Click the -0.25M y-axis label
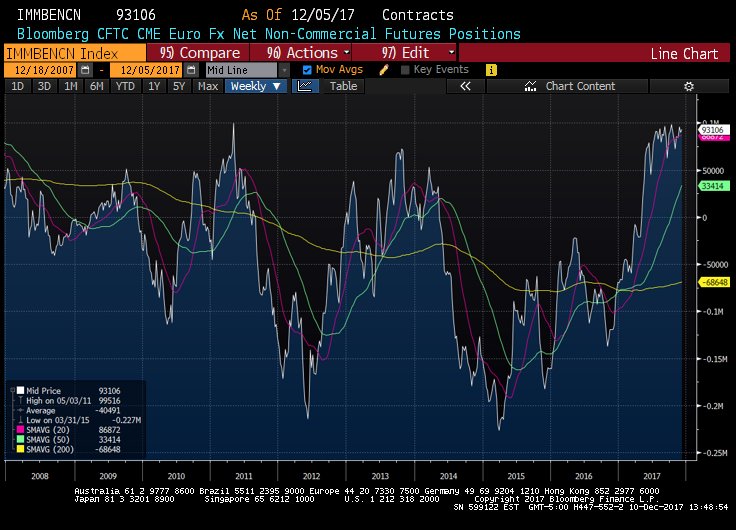Image resolution: width=736 pixels, height=530 pixels. pos(715,453)
